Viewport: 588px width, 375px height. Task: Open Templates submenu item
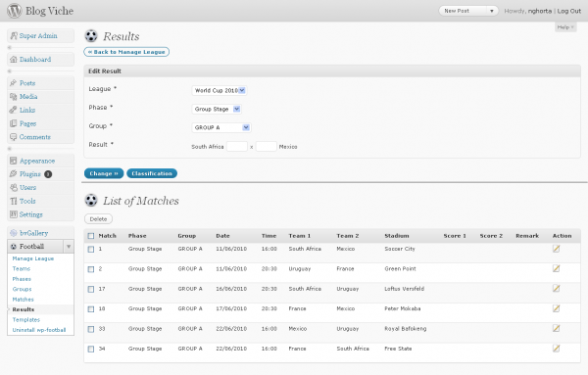pos(25,319)
